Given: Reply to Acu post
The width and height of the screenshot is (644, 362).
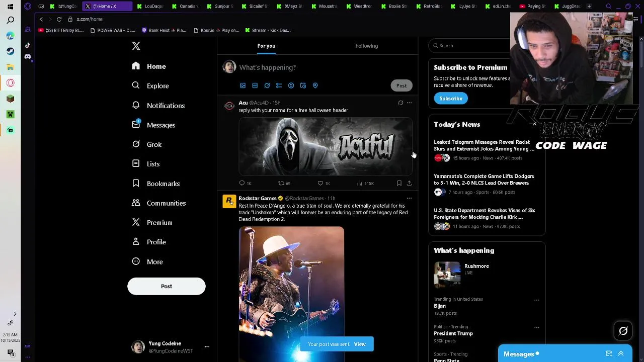Looking at the screenshot, I should [x=245, y=184].
